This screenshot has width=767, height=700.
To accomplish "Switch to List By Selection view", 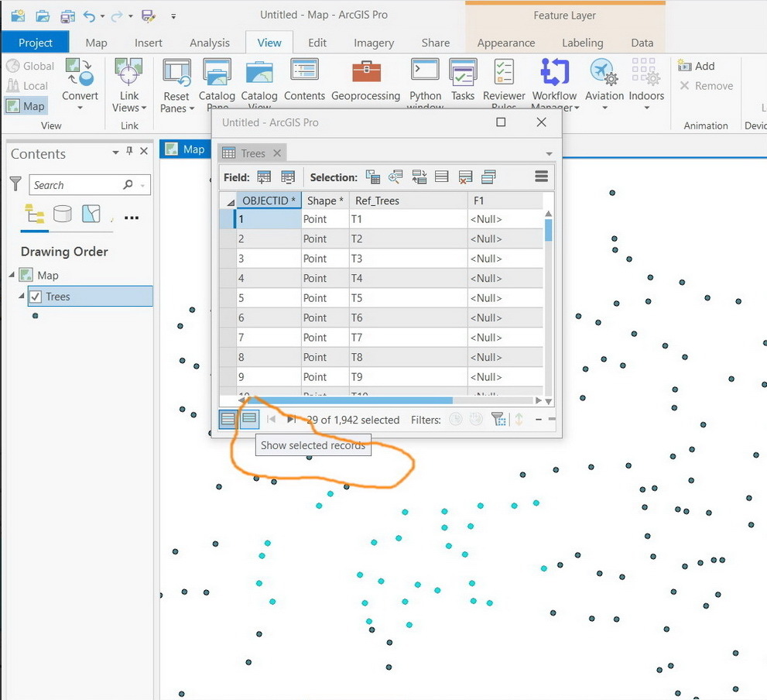I will click(91, 214).
